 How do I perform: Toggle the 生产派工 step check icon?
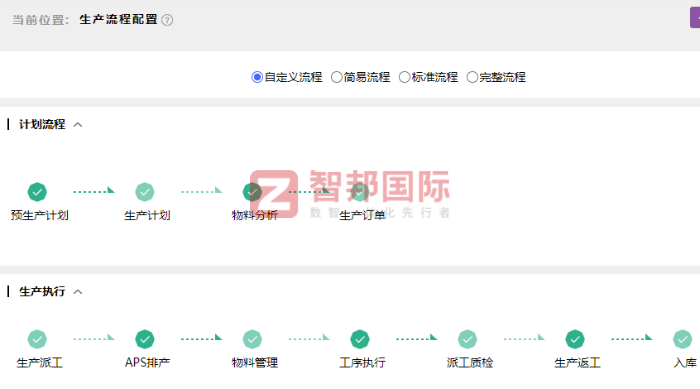tap(37, 339)
